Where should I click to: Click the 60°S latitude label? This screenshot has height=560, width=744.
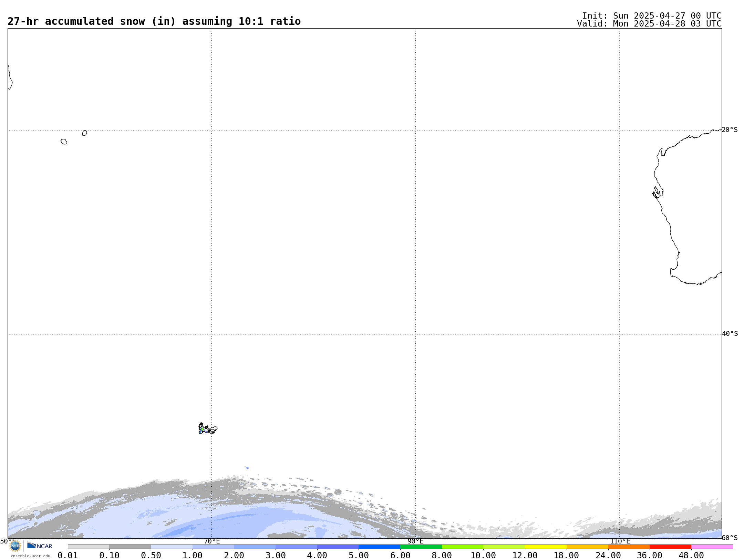pos(730,538)
